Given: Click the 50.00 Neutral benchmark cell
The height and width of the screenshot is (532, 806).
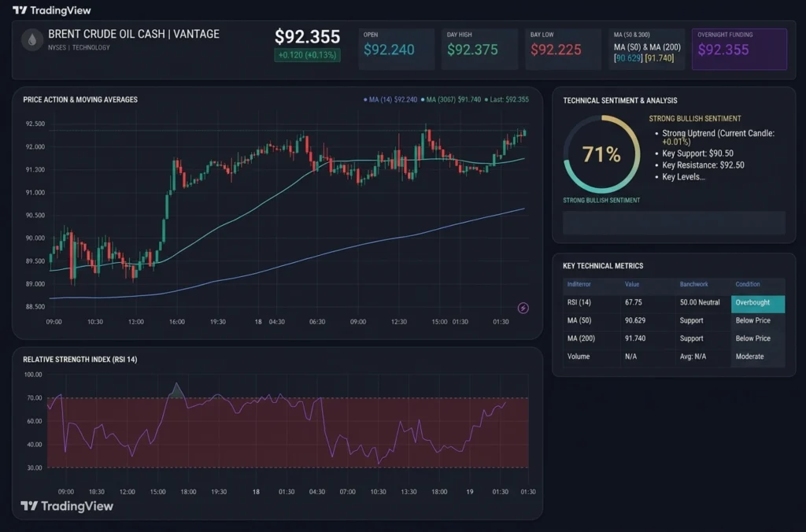Looking at the screenshot, I should 700,303.
